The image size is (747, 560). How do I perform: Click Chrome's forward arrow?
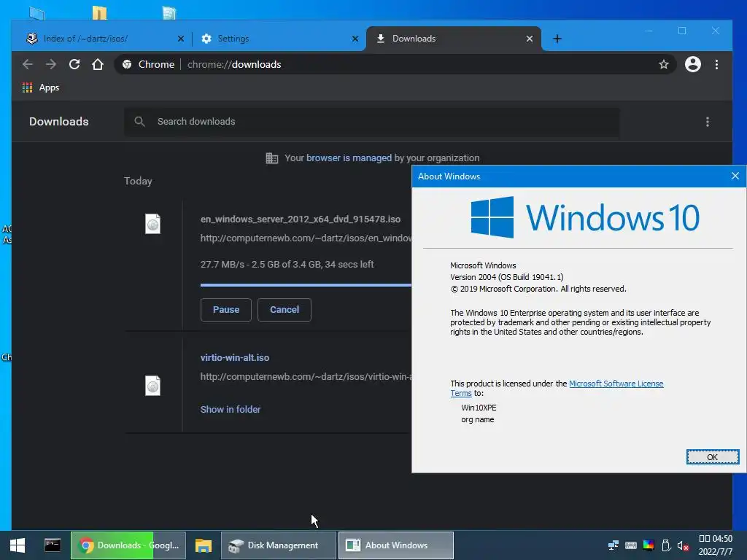pos(51,64)
